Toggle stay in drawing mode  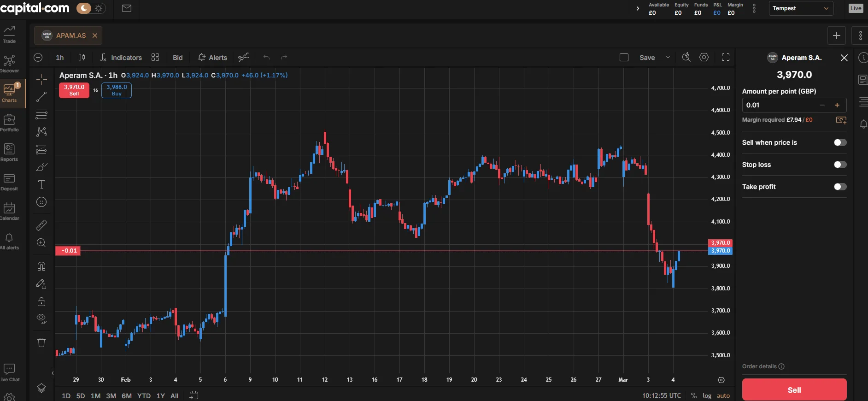tap(41, 284)
